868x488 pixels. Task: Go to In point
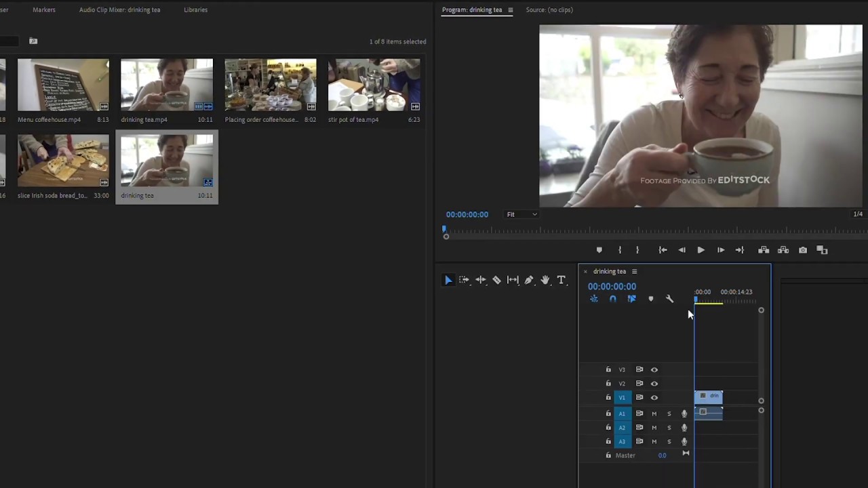click(663, 250)
